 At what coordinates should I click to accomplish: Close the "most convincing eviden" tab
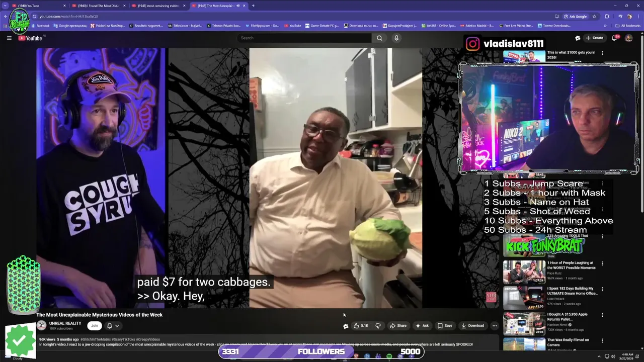184,6
